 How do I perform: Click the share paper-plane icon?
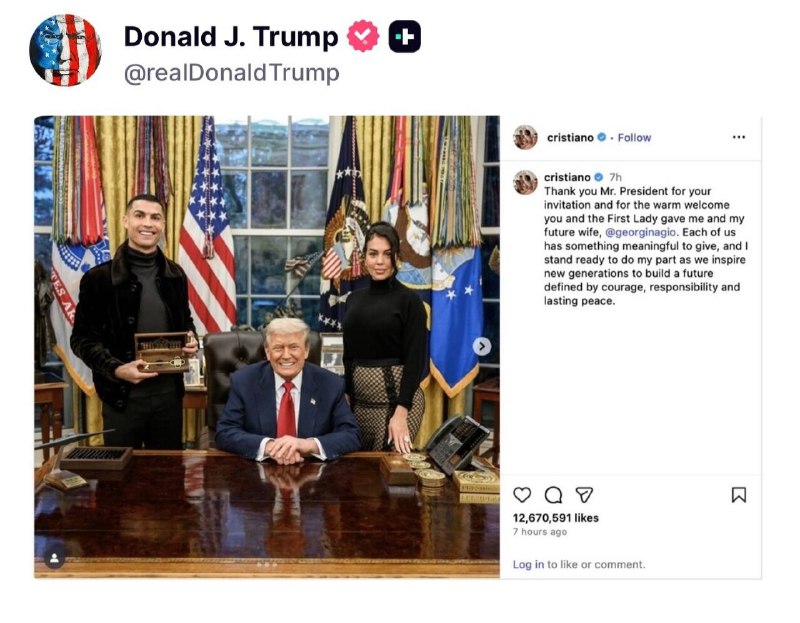(584, 494)
